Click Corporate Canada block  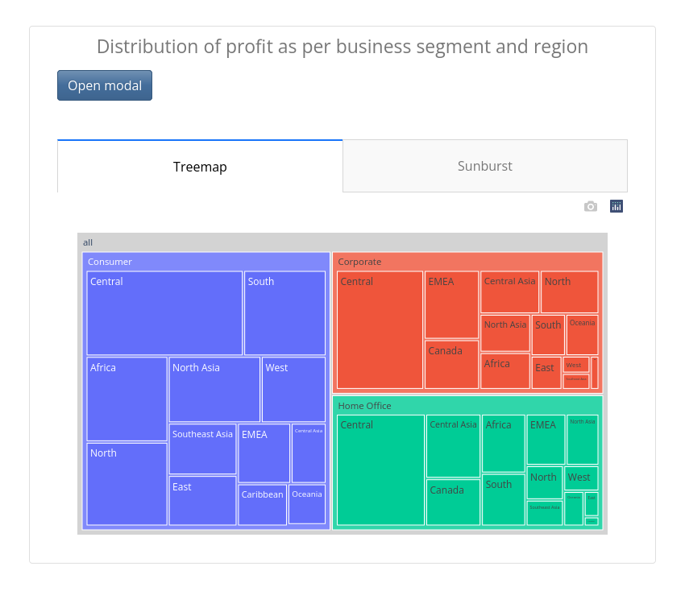click(x=452, y=365)
